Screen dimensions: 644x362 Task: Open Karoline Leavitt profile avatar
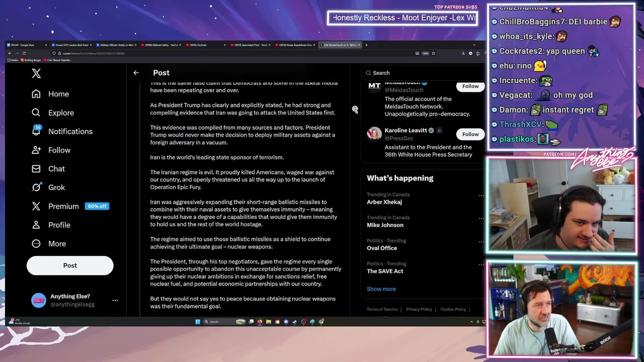(x=374, y=134)
